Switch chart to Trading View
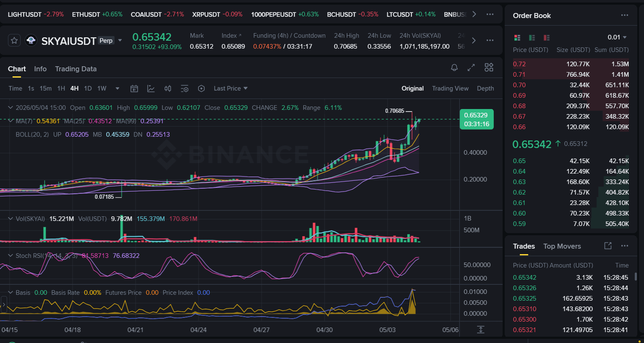This screenshot has width=644, height=343. (x=450, y=88)
